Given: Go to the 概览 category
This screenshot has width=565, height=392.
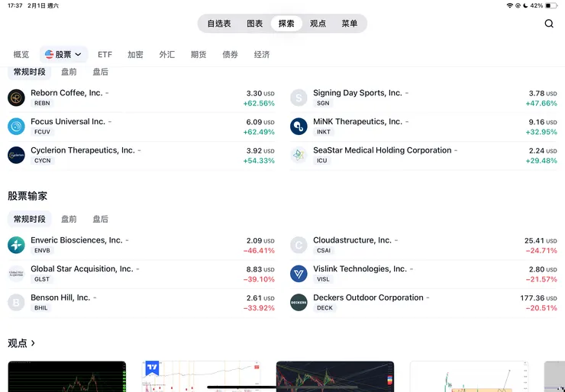Looking at the screenshot, I should 21,54.
